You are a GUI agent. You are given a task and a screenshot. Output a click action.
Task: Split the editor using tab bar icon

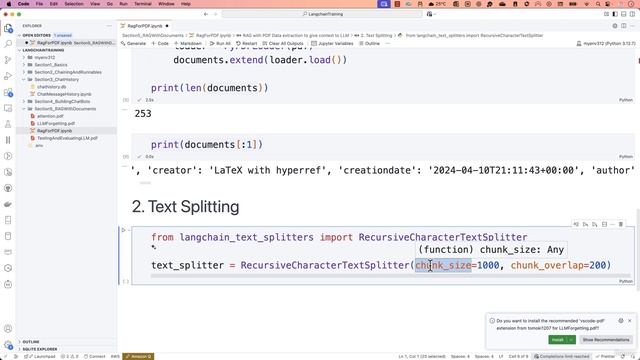click(x=624, y=26)
